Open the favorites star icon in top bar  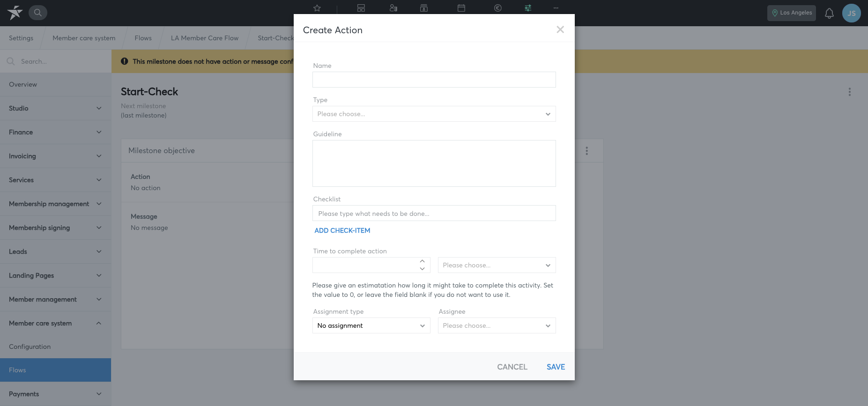[317, 8]
